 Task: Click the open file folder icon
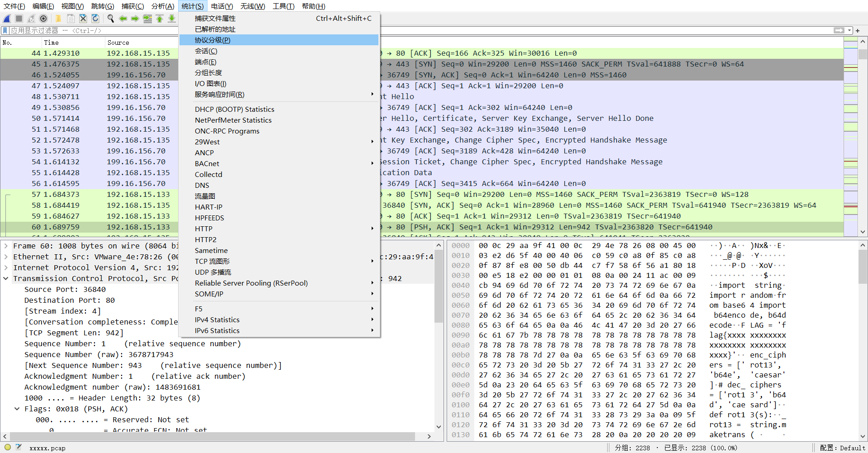coord(58,19)
